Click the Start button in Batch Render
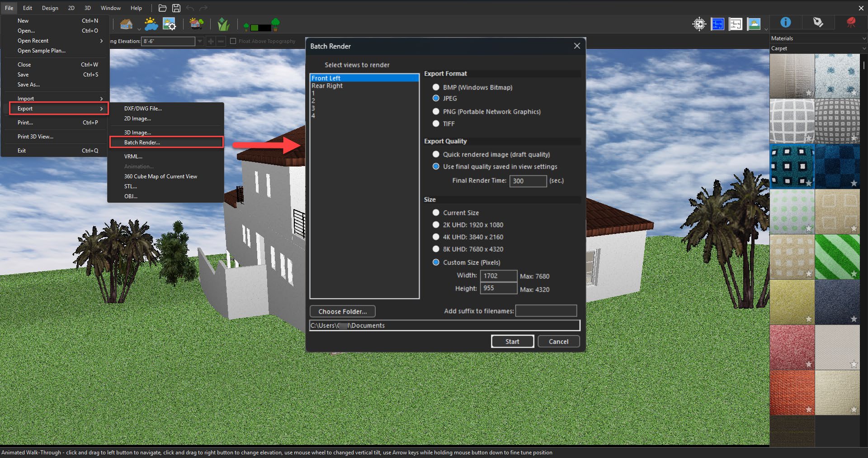 click(512, 341)
